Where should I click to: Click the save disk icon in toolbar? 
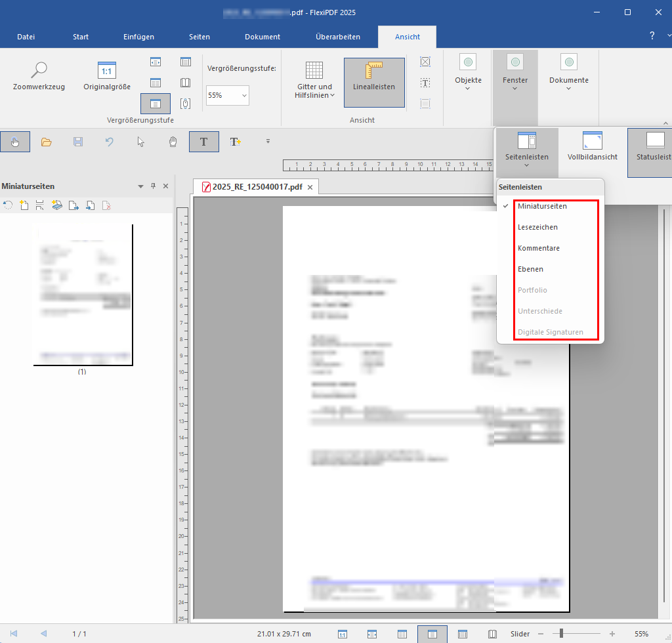point(78,142)
